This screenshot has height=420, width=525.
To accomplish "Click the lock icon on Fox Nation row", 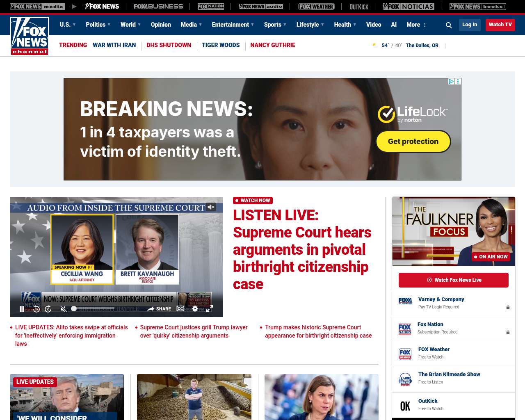I will 508,332.
